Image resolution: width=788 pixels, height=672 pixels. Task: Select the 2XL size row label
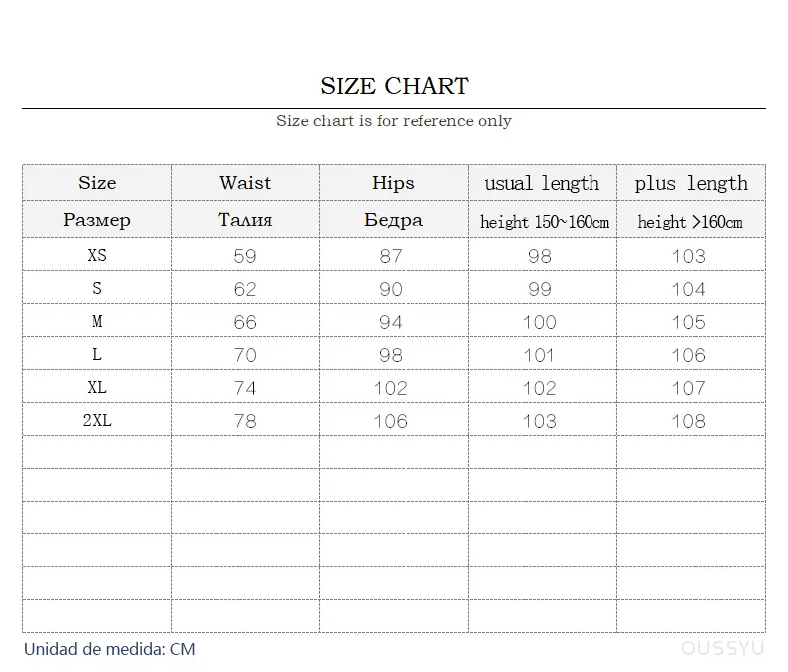[97, 421]
